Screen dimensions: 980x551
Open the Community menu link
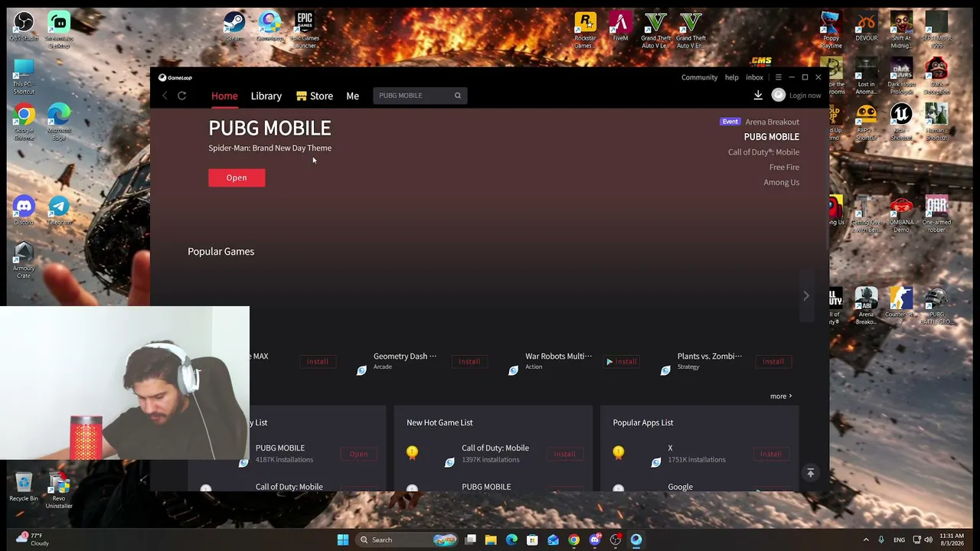700,77
